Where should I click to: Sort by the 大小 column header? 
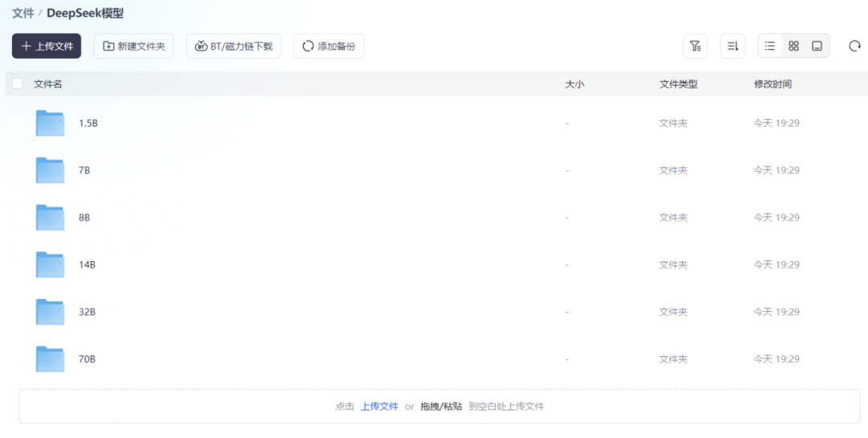[x=574, y=84]
